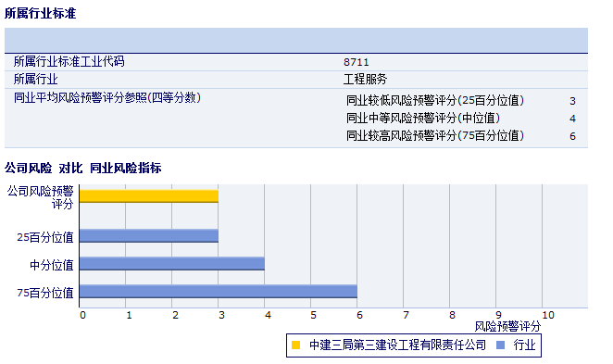Image resolution: width=613 pixels, height=364 pixels.
Task: Click industry code value 8711
Action: [x=357, y=62]
